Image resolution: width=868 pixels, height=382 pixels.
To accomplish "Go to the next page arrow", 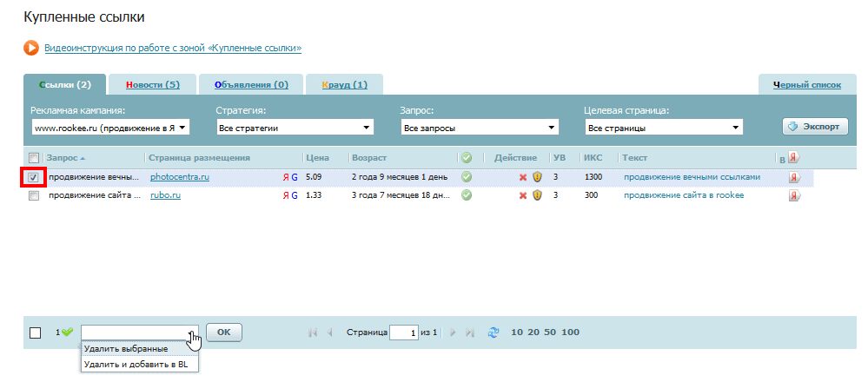I will [453, 333].
